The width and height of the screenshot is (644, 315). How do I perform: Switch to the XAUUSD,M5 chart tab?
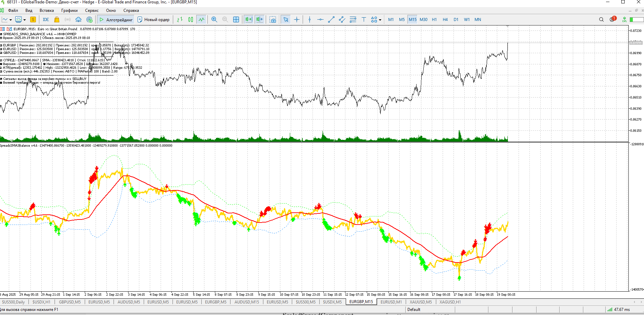[x=421, y=302]
